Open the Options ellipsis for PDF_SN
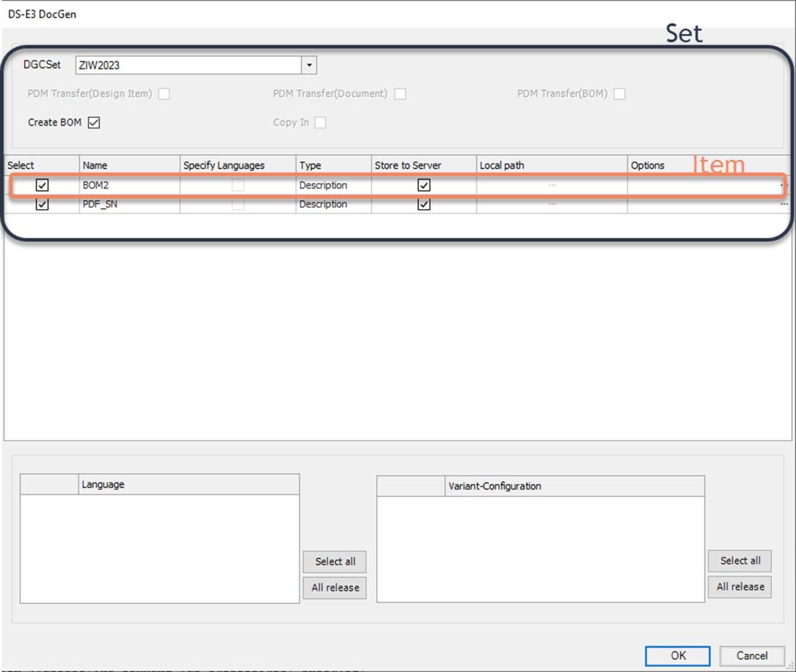Screen dimensions: 796x672 tap(785, 204)
